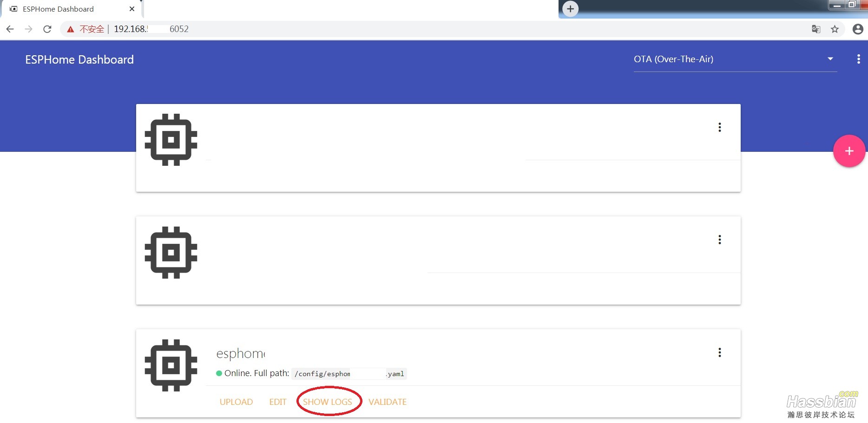Open the OTA (Over-The-Air) upload port dropdown
The width and height of the screenshot is (868, 423).
735,59
